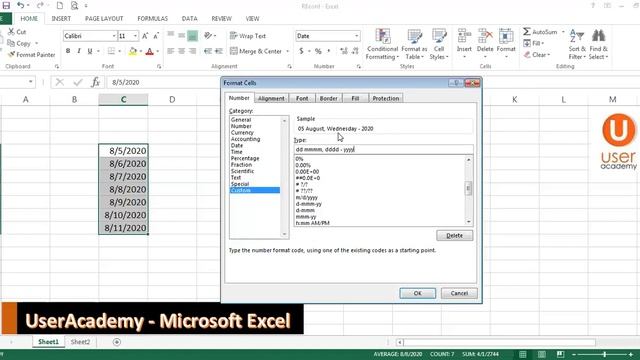Click the format list scrollbar thumb

[x=469, y=189]
